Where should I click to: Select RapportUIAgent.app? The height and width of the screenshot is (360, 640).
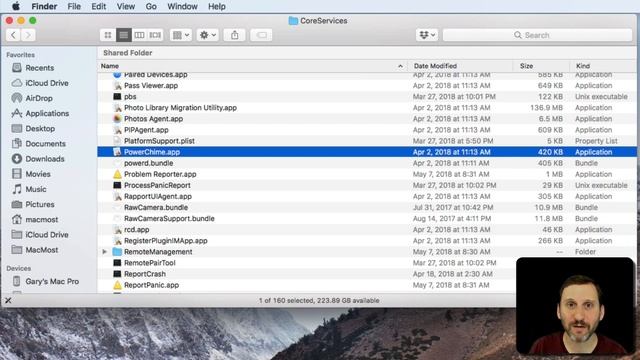367,196
